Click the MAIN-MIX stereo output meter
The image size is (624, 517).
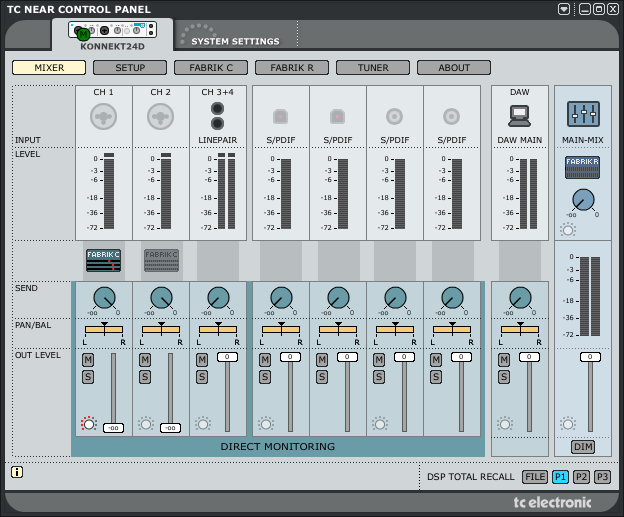[x=590, y=297]
